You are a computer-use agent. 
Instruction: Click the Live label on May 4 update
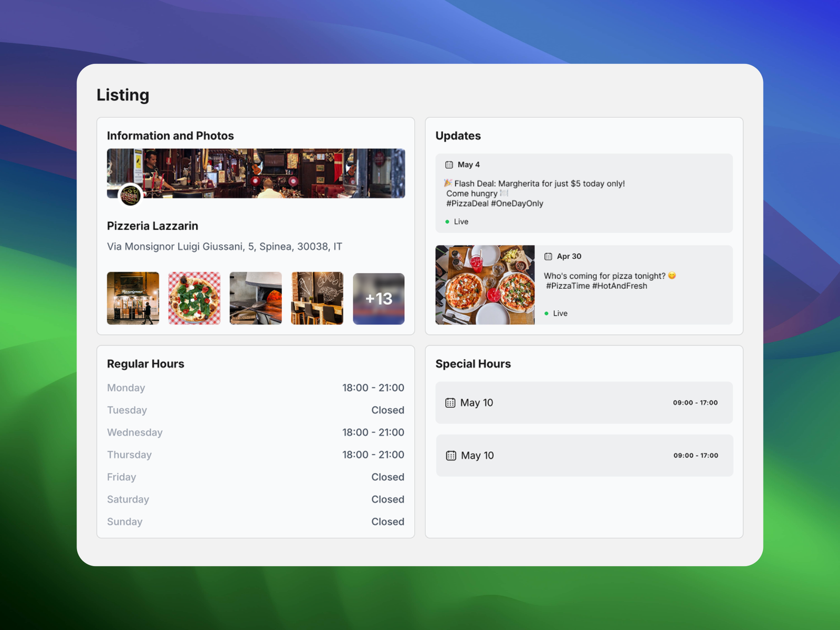pyautogui.click(x=461, y=222)
